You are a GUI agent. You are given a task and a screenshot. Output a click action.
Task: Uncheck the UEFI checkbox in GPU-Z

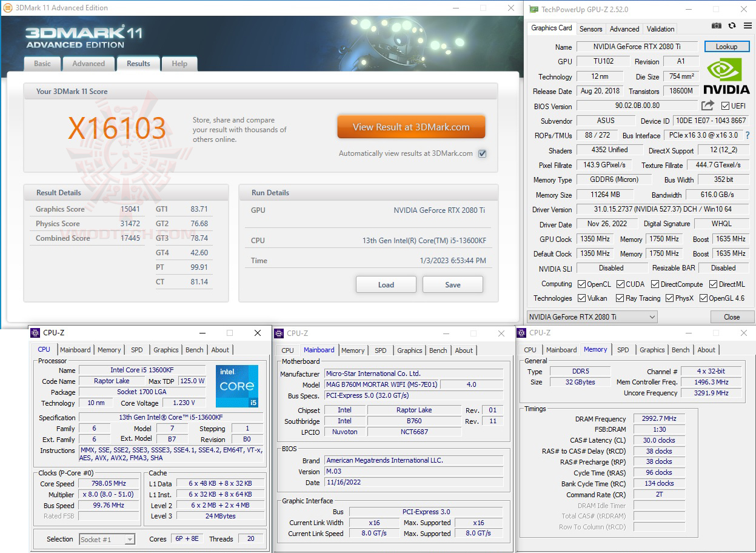[726, 106]
